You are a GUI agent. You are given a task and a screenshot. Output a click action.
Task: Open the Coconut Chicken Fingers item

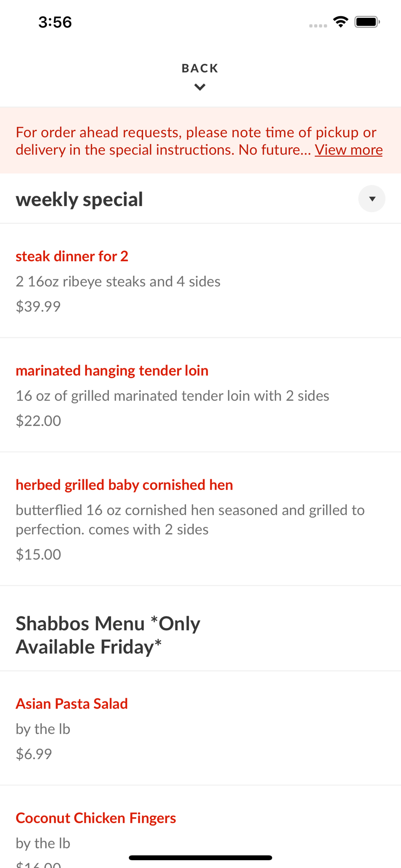pos(200,827)
